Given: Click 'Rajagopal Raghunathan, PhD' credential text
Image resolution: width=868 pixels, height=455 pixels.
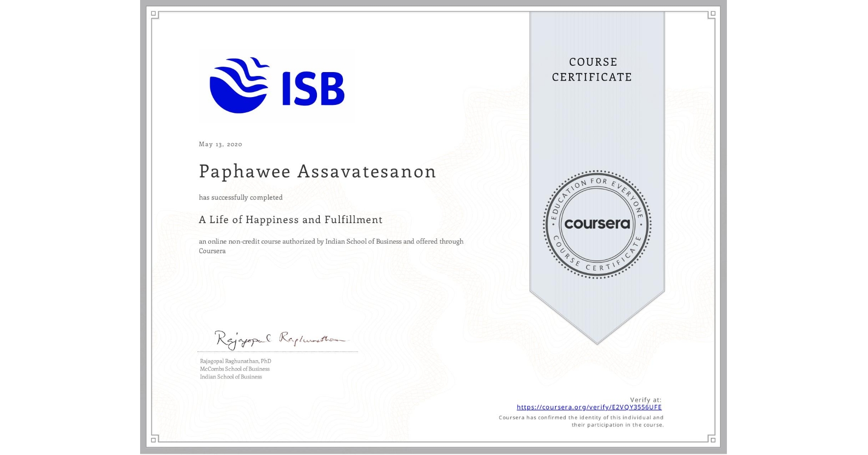Looking at the screenshot, I should 236,360.
